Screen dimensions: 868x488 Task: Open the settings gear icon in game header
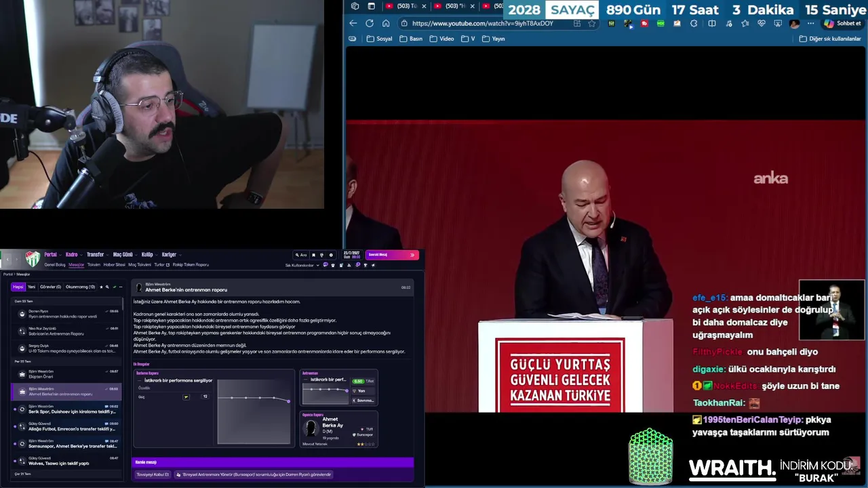(331, 255)
